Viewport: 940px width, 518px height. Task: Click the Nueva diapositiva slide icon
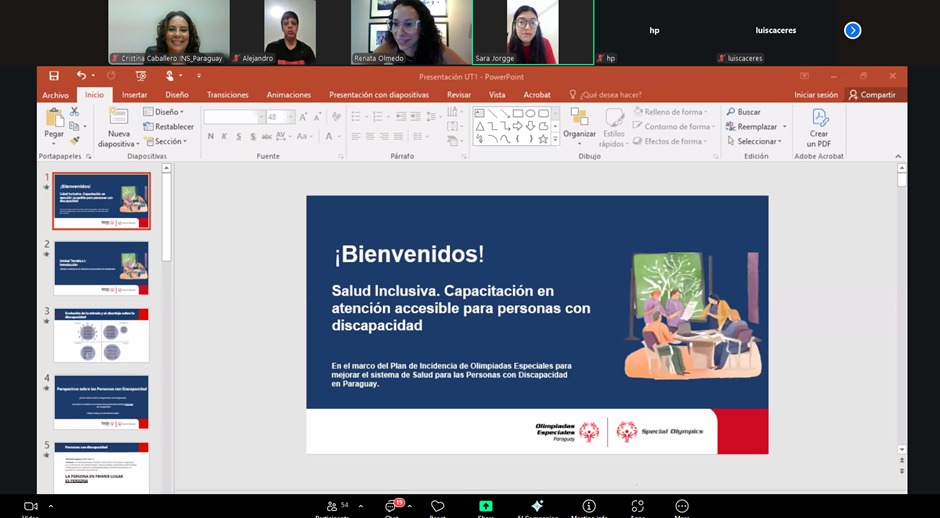(x=119, y=116)
